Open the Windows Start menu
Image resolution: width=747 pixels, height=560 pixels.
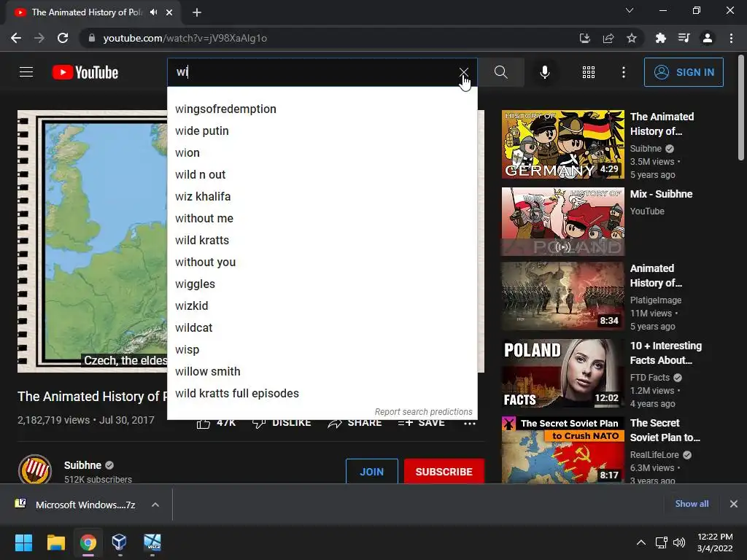[x=23, y=542]
